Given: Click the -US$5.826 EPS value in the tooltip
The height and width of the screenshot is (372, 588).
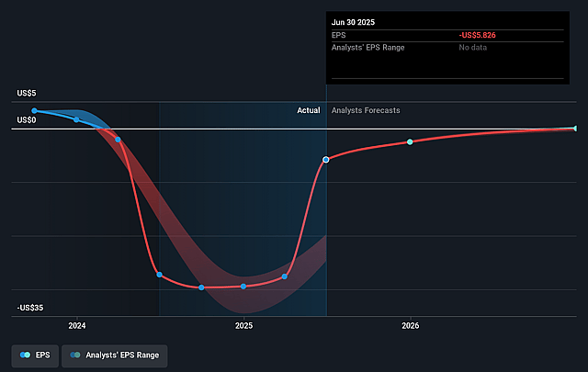Looking at the screenshot, I should pyautogui.click(x=477, y=35).
